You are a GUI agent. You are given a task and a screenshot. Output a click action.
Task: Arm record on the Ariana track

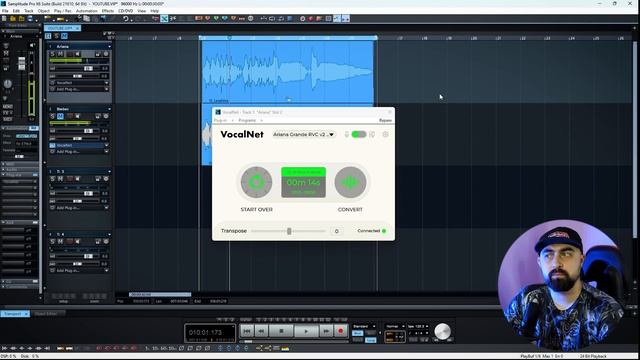[x=69, y=54]
